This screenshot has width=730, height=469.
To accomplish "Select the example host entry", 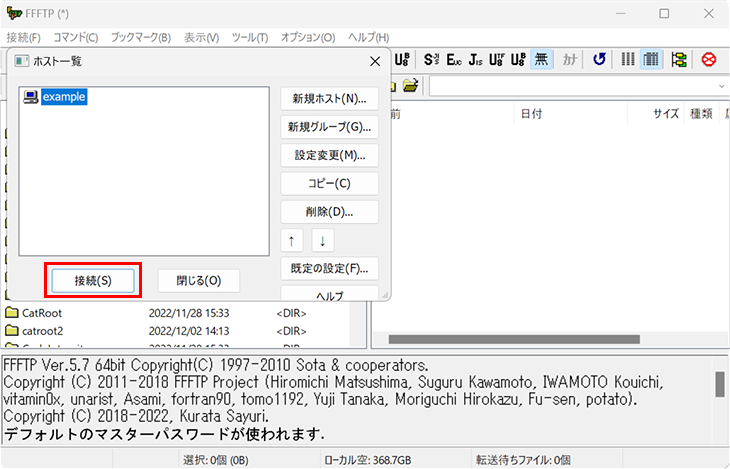I will pyautogui.click(x=64, y=97).
